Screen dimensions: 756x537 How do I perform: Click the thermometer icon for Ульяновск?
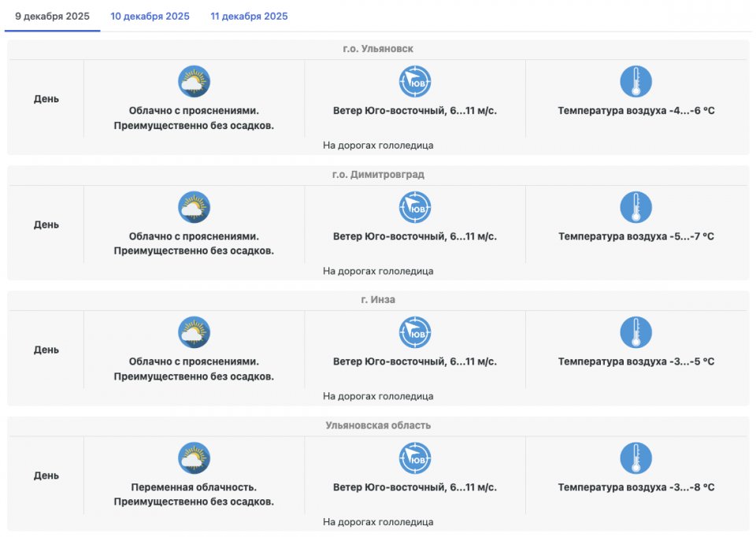point(636,82)
